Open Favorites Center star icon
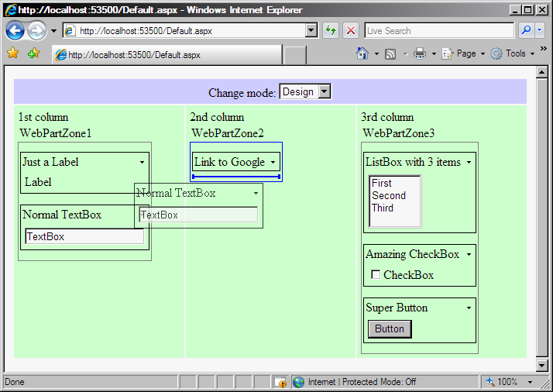 [12, 53]
